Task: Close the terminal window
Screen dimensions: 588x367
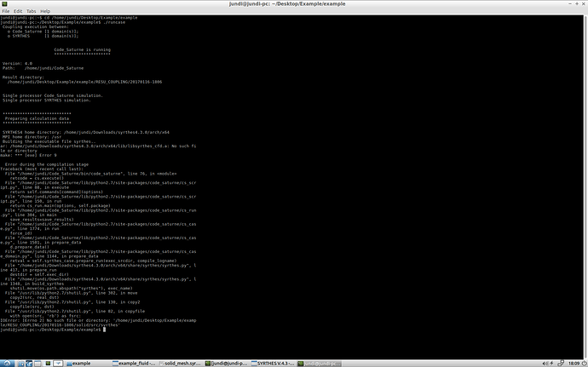Action: click(584, 3)
